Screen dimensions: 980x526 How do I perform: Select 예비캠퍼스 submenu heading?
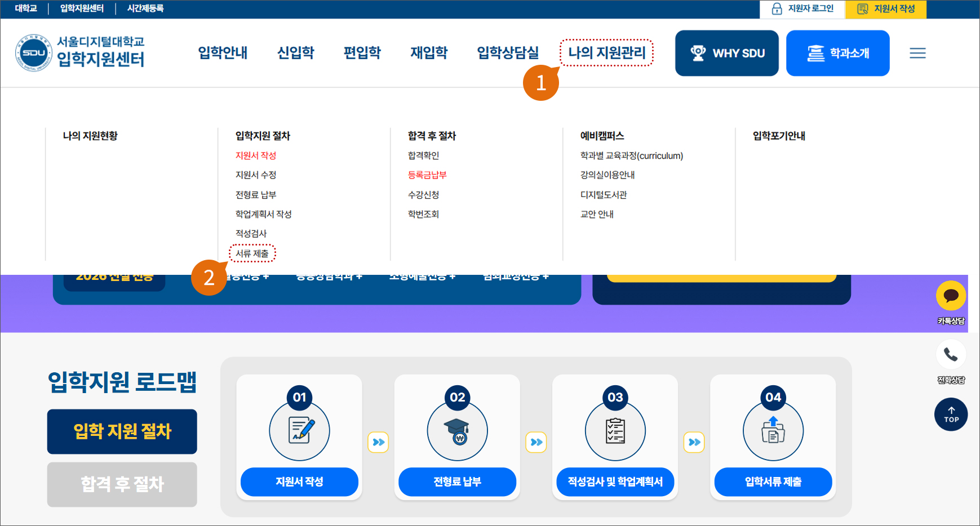pyautogui.click(x=602, y=136)
